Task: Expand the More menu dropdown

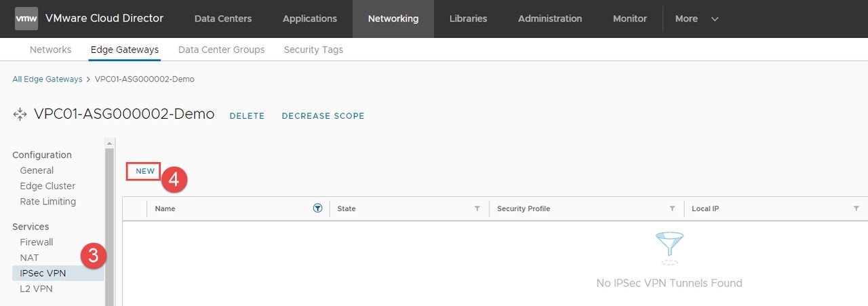Action: pyautogui.click(x=696, y=19)
